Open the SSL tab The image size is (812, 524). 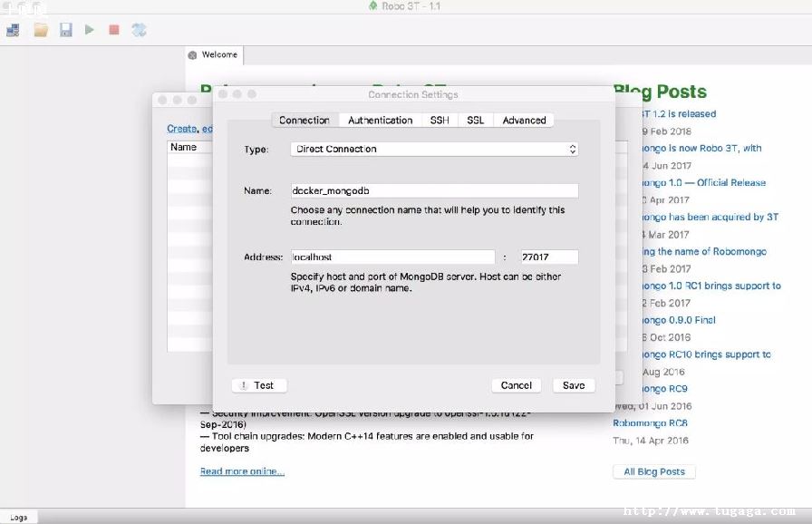(476, 121)
